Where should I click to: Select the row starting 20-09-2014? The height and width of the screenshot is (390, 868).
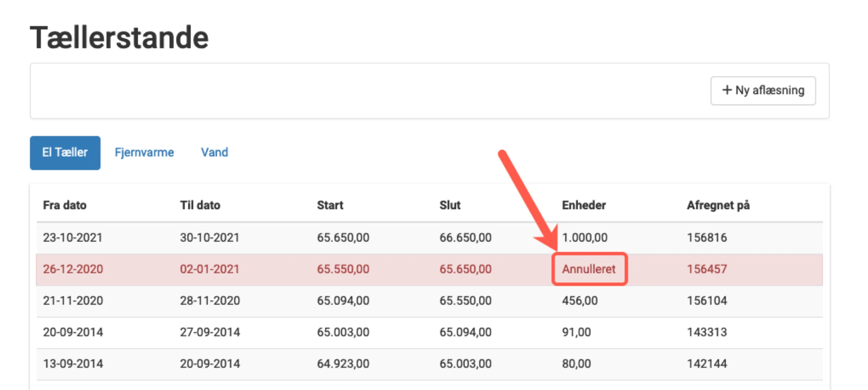click(73, 332)
